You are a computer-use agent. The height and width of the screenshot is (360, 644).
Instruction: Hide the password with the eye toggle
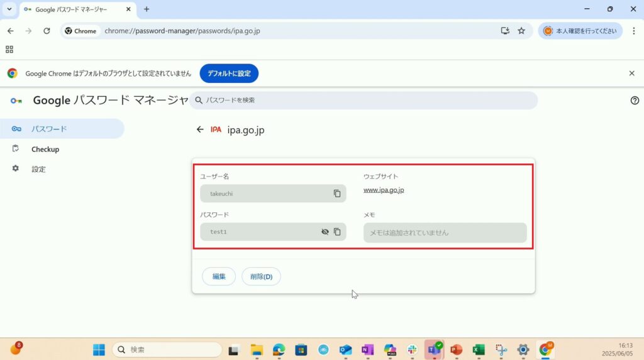pyautogui.click(x=325, y=232)
